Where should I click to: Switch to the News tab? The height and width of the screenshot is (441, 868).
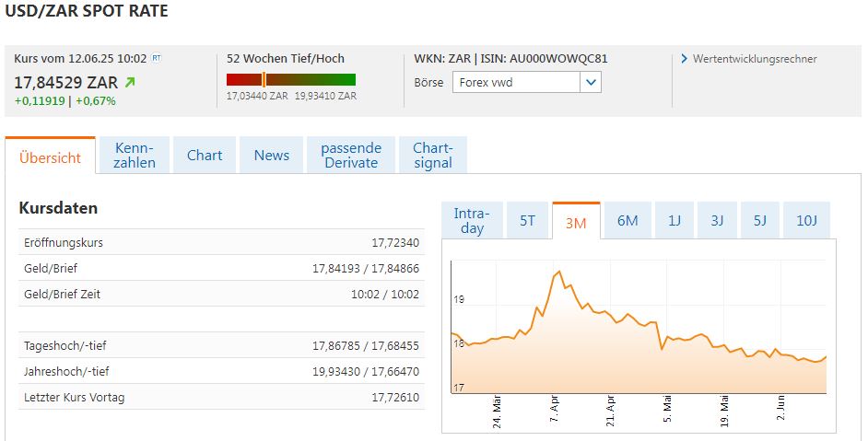(x=271, y=155)
